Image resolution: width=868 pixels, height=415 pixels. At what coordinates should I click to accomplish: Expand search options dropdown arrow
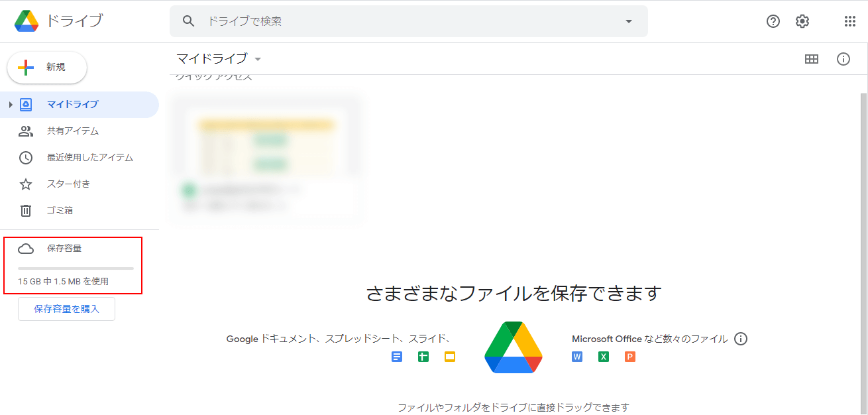point(629,21)
